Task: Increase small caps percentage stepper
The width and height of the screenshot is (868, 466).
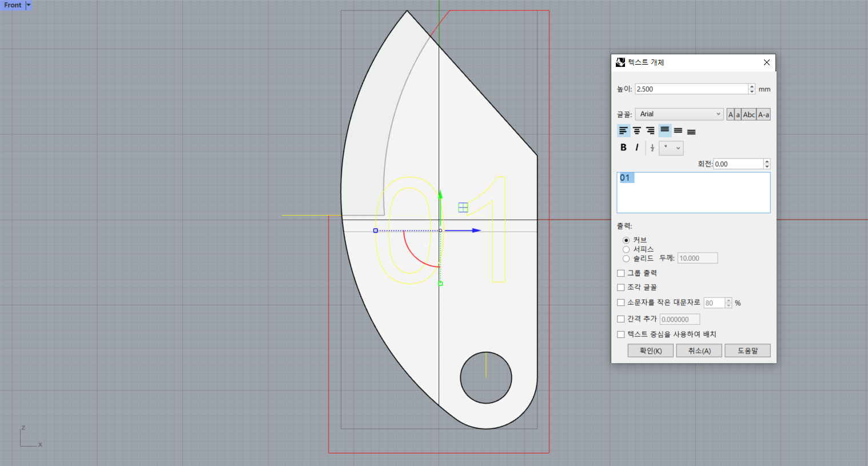Action: (728, 300)
